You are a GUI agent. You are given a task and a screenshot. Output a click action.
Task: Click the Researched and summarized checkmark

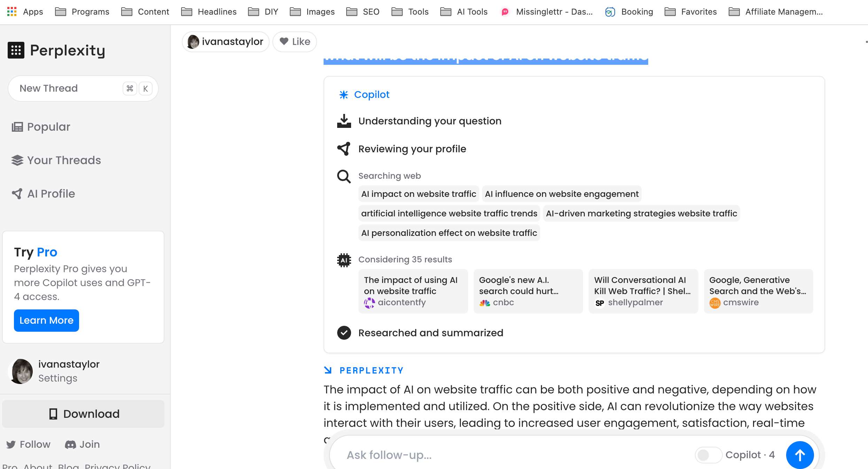(x=344, y=333)
